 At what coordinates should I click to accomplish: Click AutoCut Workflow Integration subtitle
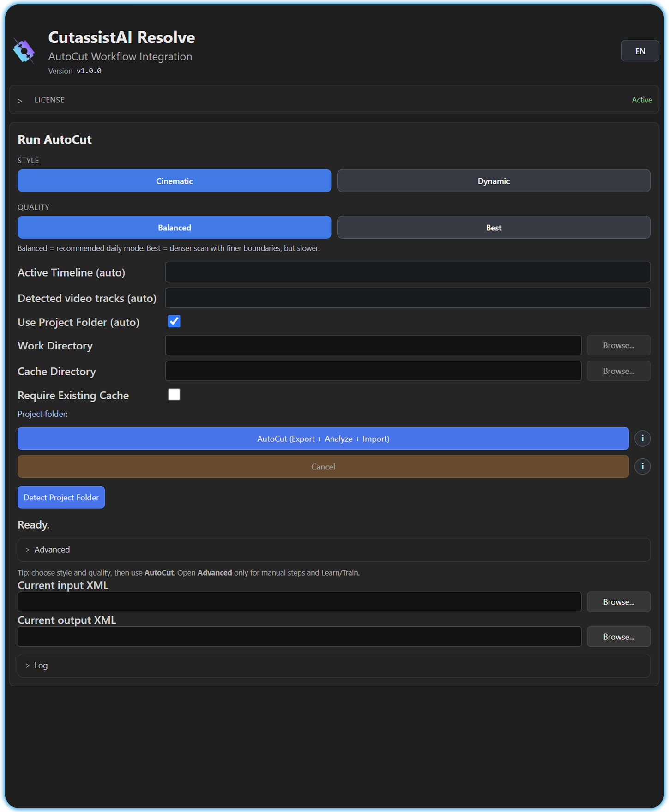pos(121,57)
